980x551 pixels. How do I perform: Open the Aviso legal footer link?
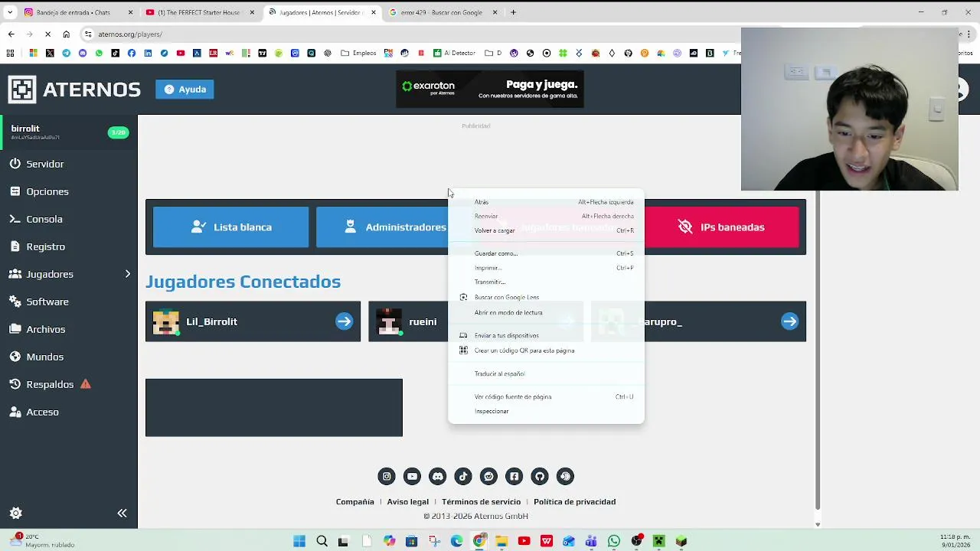pyautogui.click(x=407, y=502)
